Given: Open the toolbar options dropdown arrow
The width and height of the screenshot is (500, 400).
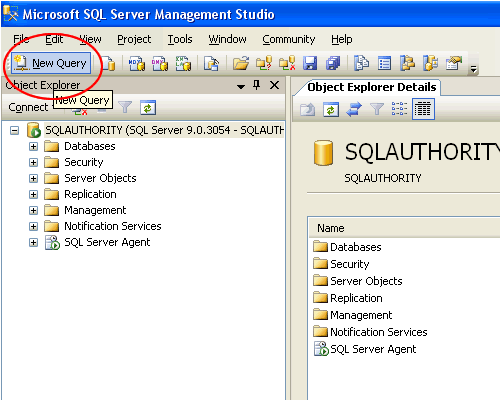Looking at the screenshot, I should point(473,69).
